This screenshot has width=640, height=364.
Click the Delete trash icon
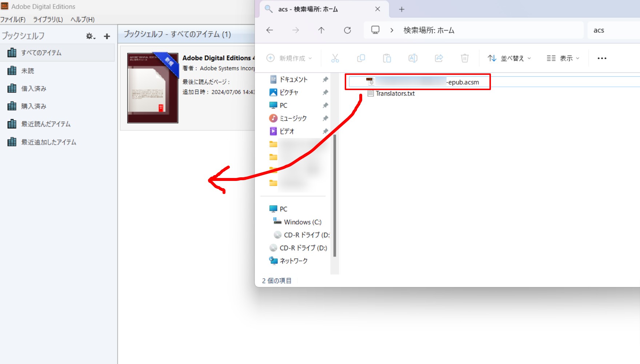(x=465, y=58)
